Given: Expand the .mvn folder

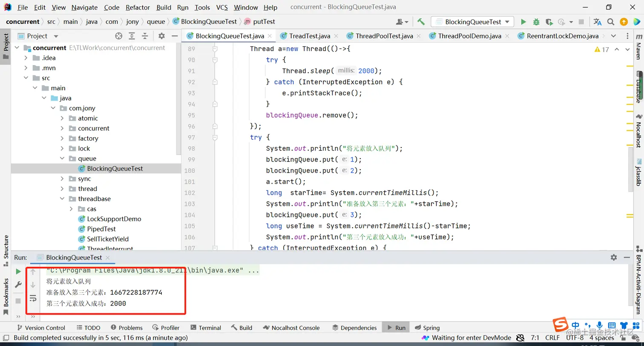Looking at the screenshot, I should 26,68.
